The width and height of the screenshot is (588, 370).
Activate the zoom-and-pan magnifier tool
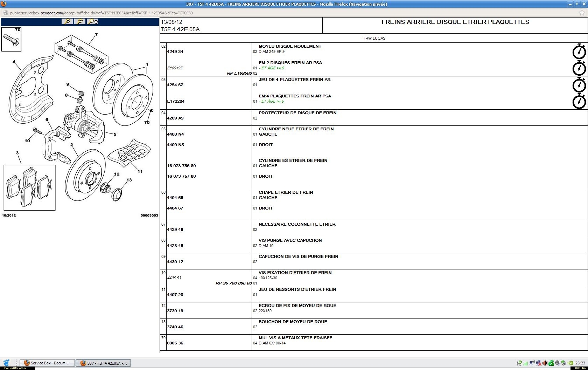click(93, 21)
